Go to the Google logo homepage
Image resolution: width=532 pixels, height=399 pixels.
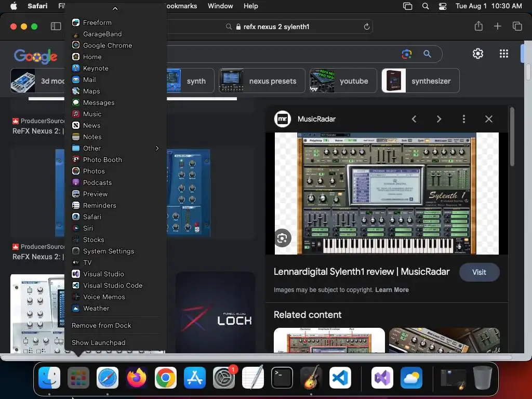point(36,56)
